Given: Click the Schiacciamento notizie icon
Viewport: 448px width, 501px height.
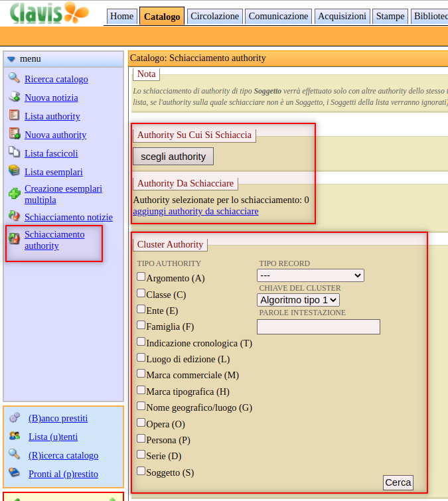Looking at the screenshot, I should 14,216.
